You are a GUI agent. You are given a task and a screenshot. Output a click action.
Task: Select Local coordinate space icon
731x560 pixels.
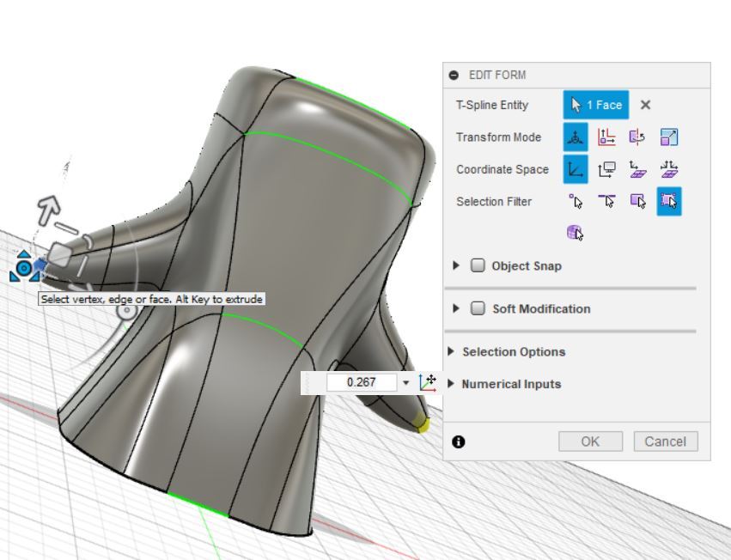pos(637,169)
